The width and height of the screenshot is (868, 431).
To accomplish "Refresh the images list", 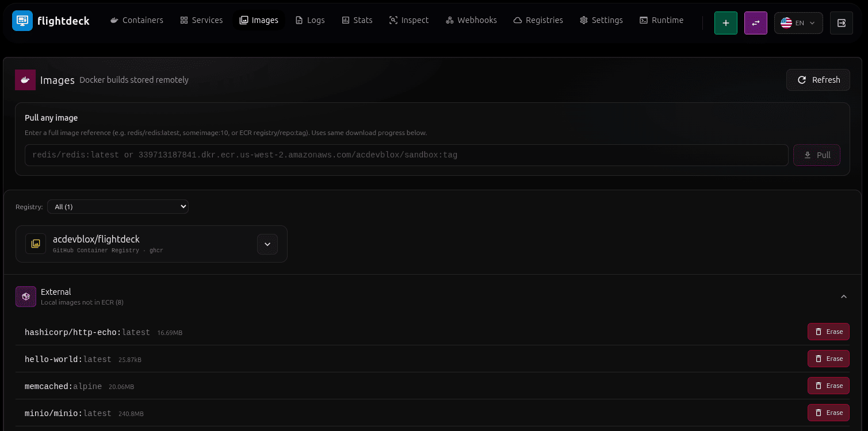I will (x=819, y=80).
